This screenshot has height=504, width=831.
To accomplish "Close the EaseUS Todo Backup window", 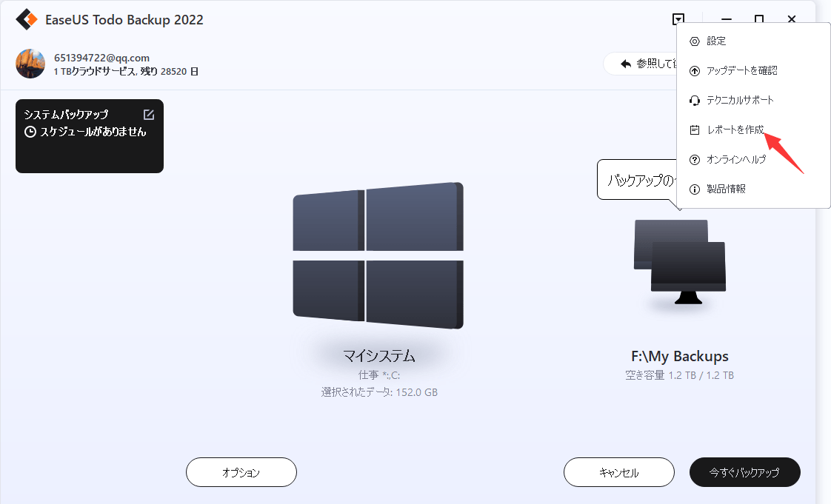I will click(792, 19).
